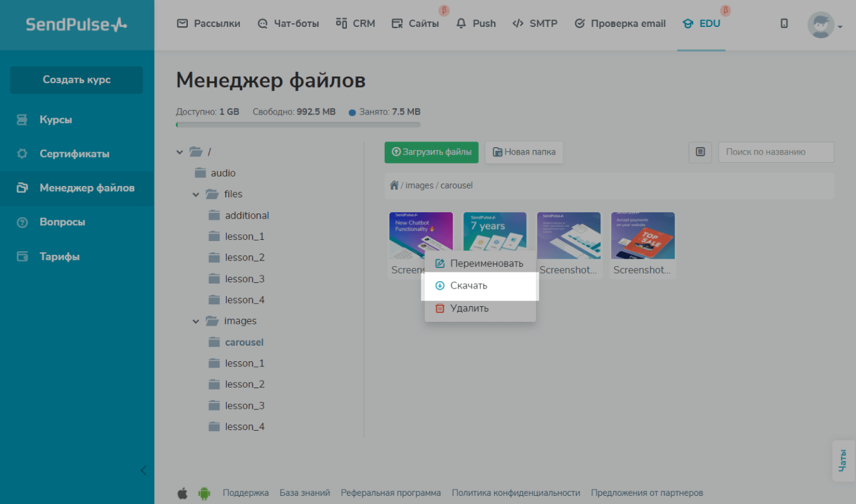Open the mobile device icon in header
Image resolution: width=856 pixels, height=504 pixels.
pos(784,24)
